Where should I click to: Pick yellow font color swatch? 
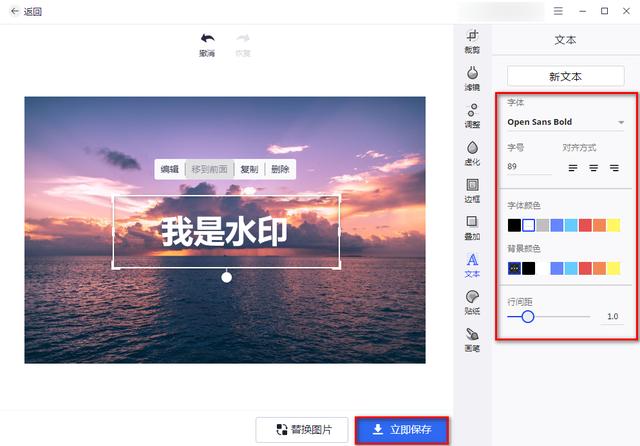tap(613, 225)
